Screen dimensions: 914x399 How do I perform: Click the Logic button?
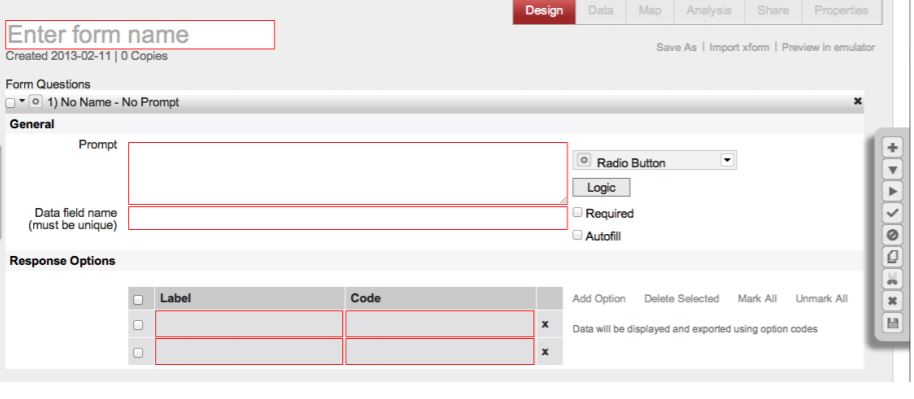point(601,188)
